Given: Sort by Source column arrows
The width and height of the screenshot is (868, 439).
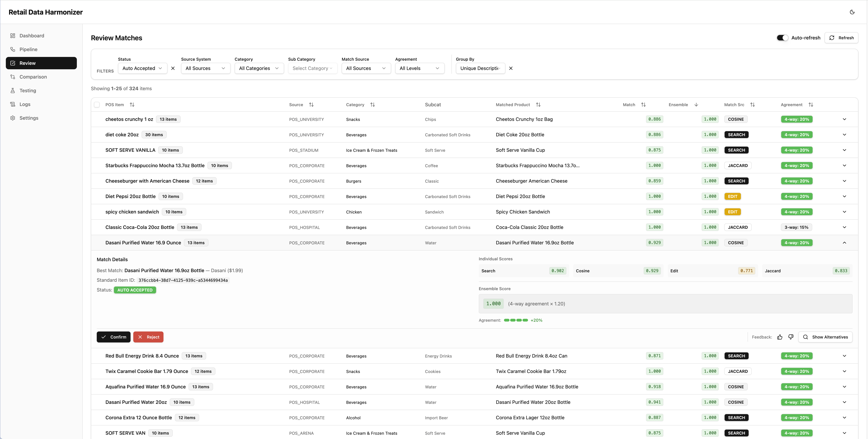Looking at the screenshot, I should 311,105.
